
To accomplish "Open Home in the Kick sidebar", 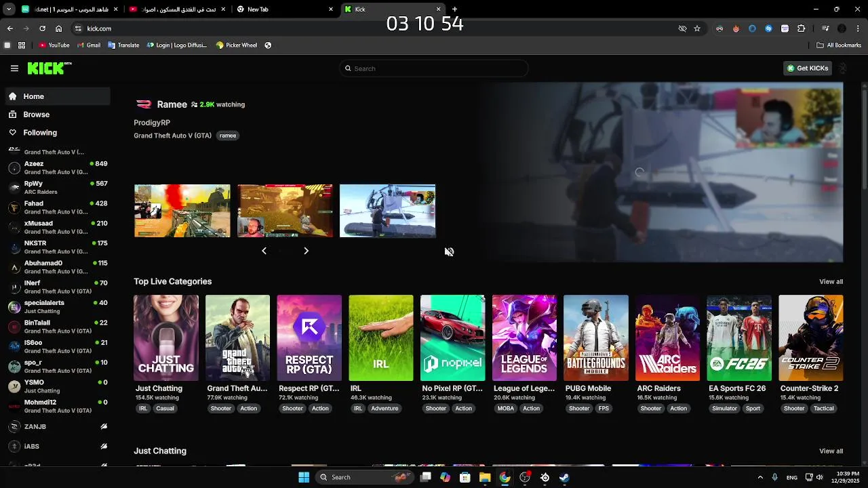I will pos(58,96).
